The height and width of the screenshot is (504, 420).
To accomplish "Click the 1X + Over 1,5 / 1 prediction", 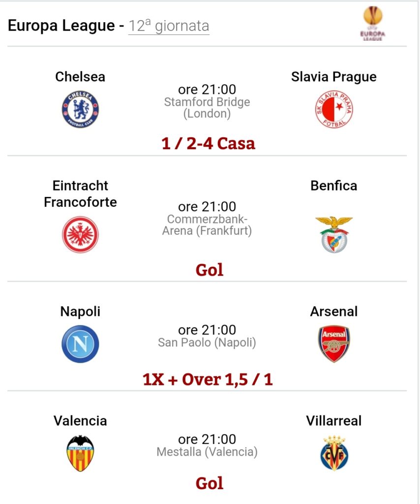I will 208,379.
